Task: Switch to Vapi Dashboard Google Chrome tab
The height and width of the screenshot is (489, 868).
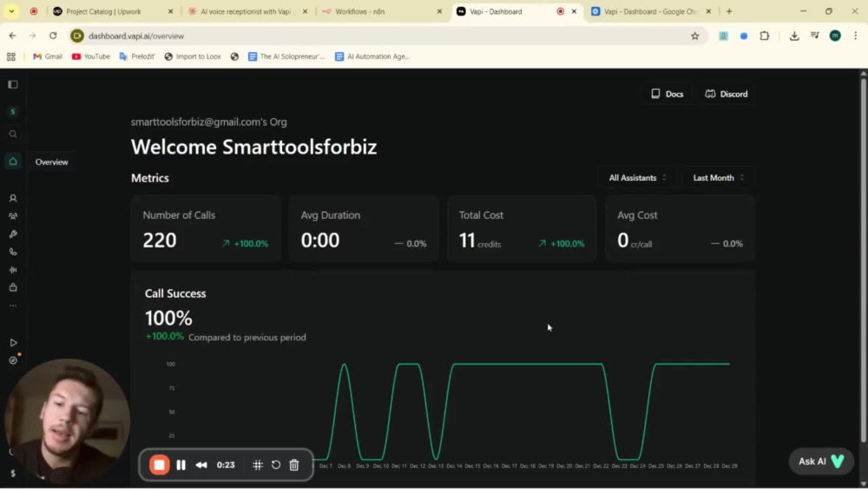Action: [650, 11]
